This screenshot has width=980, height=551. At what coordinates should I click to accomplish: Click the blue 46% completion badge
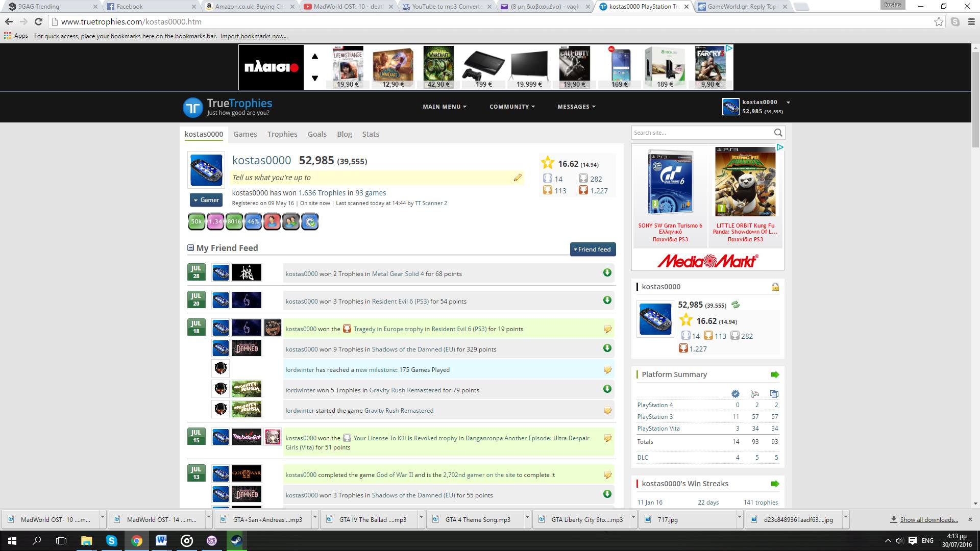(253, 221)
